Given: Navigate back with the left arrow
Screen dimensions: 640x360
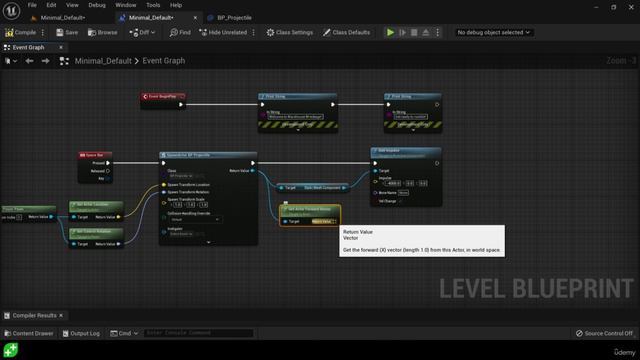Looking at the screenshot, I should [29, 61].
